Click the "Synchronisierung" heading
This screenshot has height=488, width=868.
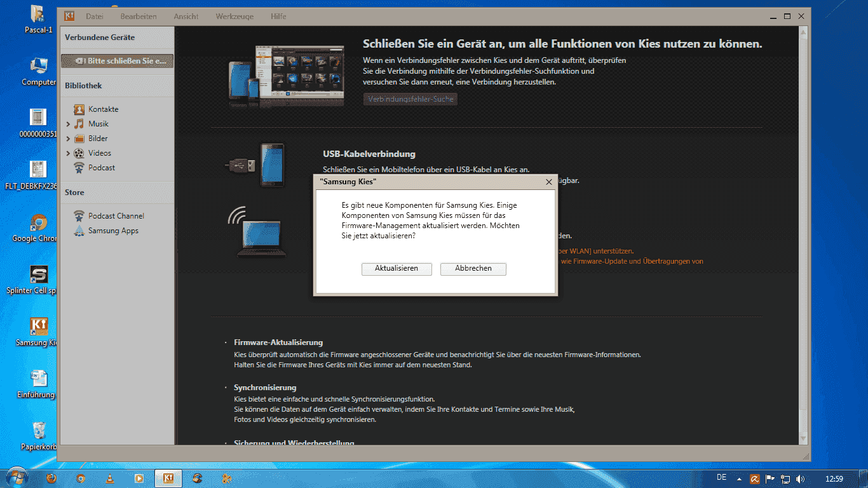(x=265, y=388)
